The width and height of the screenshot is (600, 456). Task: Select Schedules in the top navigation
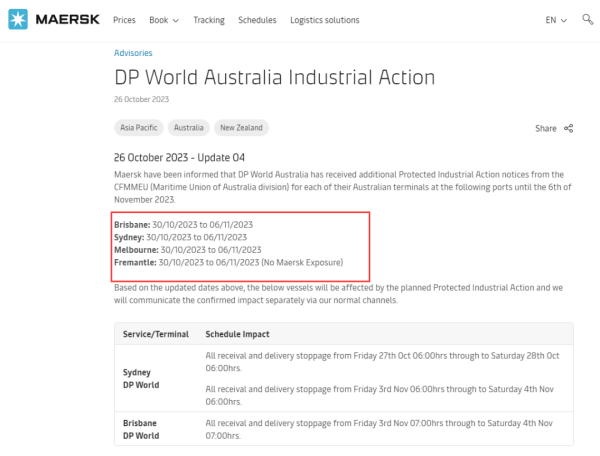pos(257,20)
